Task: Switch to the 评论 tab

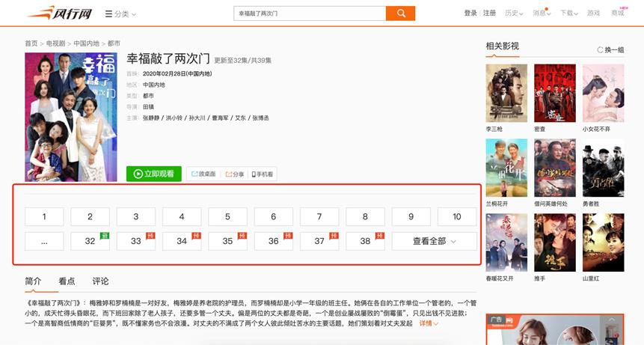Action: [100, 281]
